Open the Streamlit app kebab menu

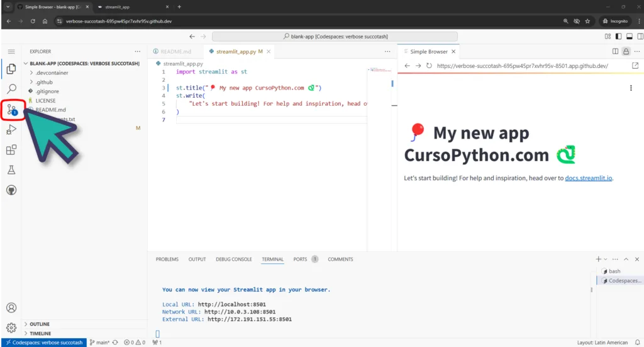coord(631,88)
